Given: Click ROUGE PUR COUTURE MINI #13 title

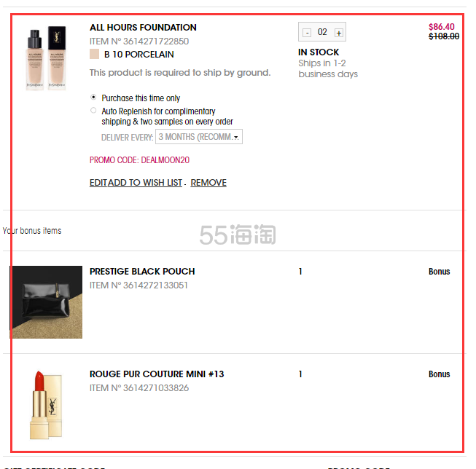Looking at the screenshot, I should [157, 374].
